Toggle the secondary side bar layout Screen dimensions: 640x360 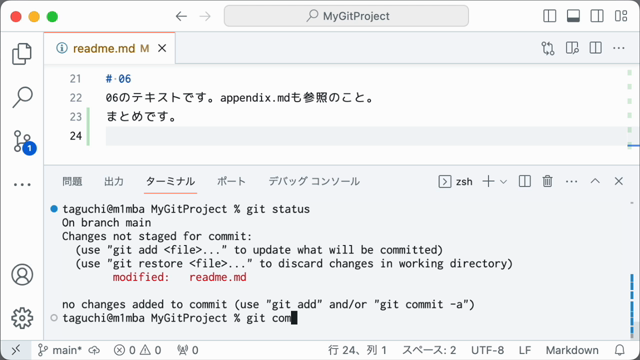[597, 16]
